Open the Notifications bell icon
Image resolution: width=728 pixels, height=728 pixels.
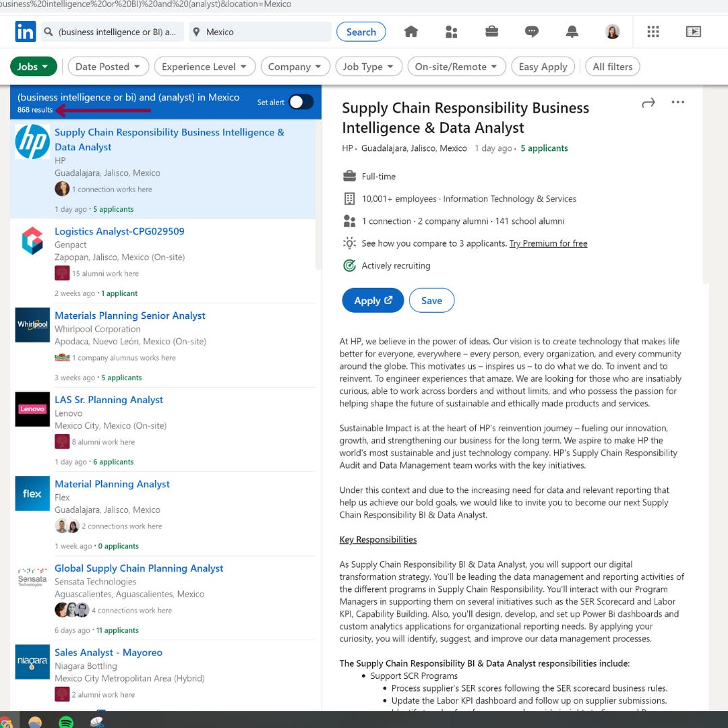572,32
